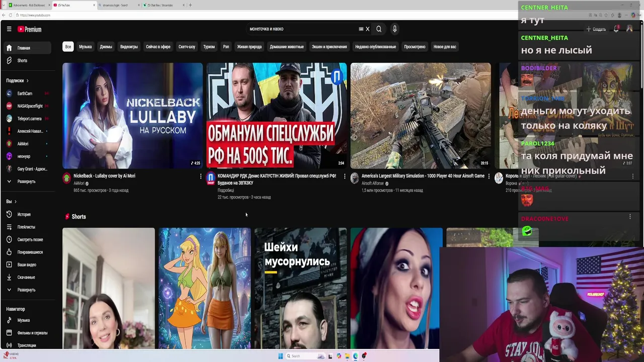This screenshot has width=644, height=362.
Task: Select the Экшен и приключения chip
Action: point(329,47)
